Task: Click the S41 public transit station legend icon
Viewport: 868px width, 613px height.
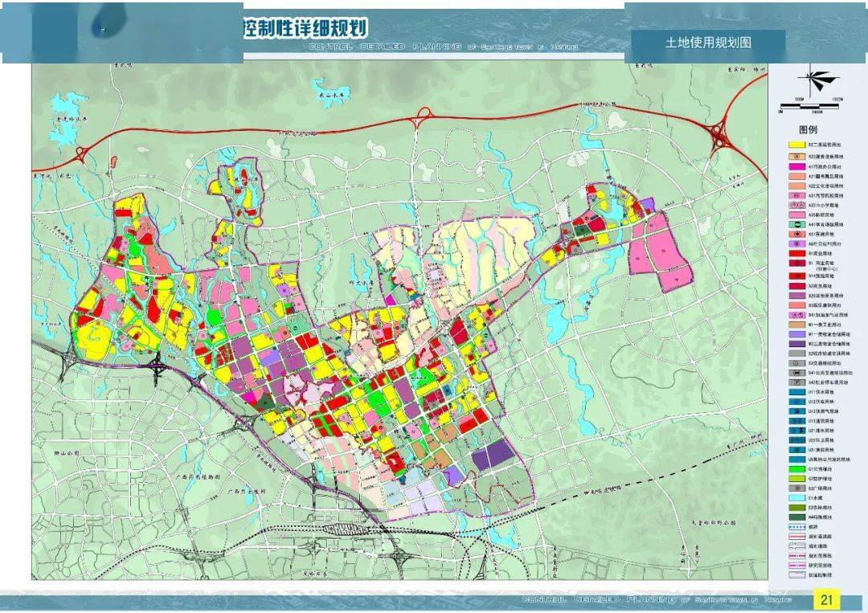Action: click(796, 372)
